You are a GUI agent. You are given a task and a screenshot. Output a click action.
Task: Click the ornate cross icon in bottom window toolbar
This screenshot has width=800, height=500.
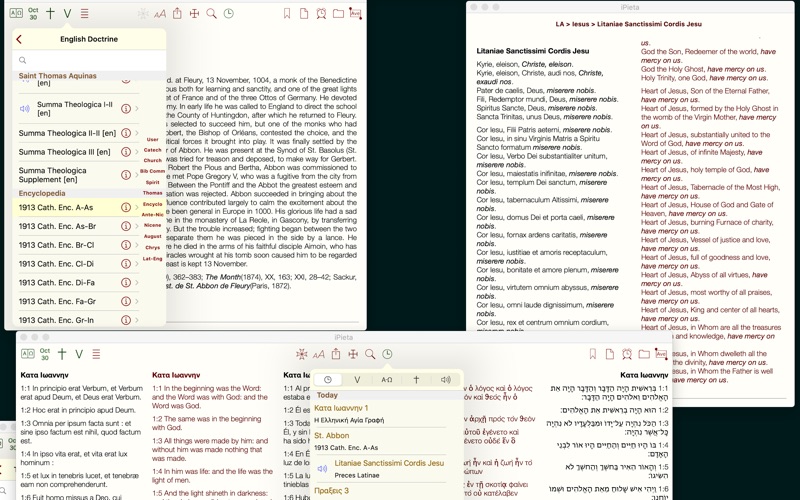tap(302, 354)
